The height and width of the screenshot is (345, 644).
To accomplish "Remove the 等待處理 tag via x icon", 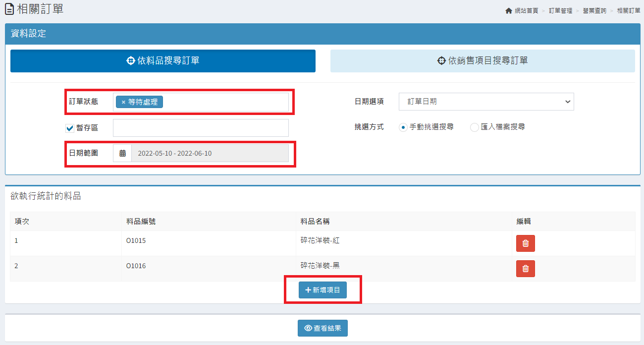I will [x=123, y=102].
